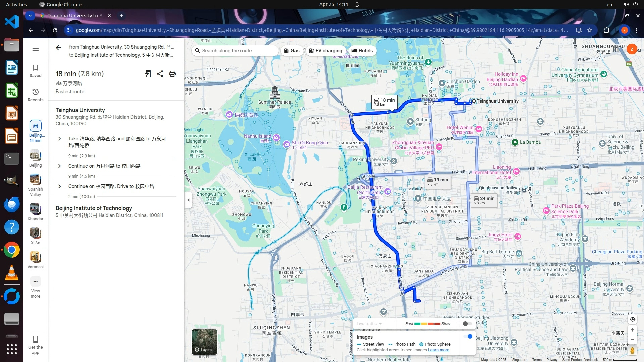
Task: Click the show your location button
Action: [x=632, y=319]
